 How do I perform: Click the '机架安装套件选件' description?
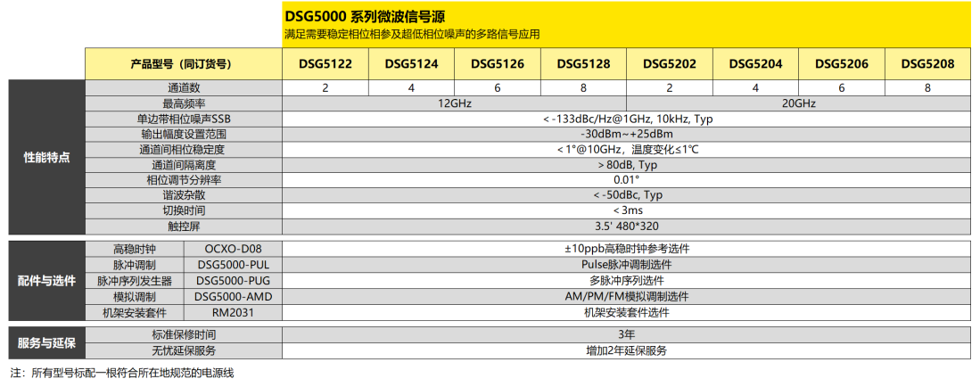point(627,312)
